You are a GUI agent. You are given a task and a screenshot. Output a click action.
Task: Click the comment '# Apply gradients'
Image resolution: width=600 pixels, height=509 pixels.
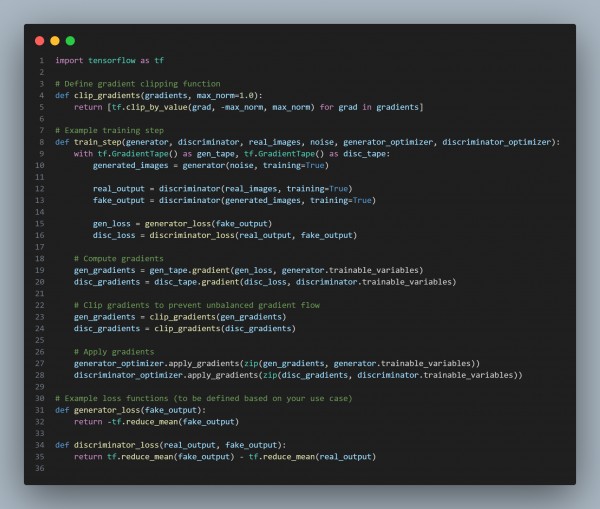(114, 352)
